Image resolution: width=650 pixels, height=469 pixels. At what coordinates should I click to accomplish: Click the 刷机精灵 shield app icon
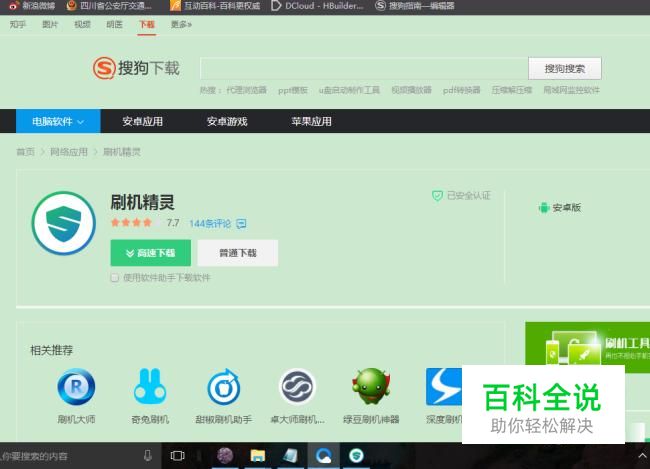pyautogui.click(x=64, y=223)
